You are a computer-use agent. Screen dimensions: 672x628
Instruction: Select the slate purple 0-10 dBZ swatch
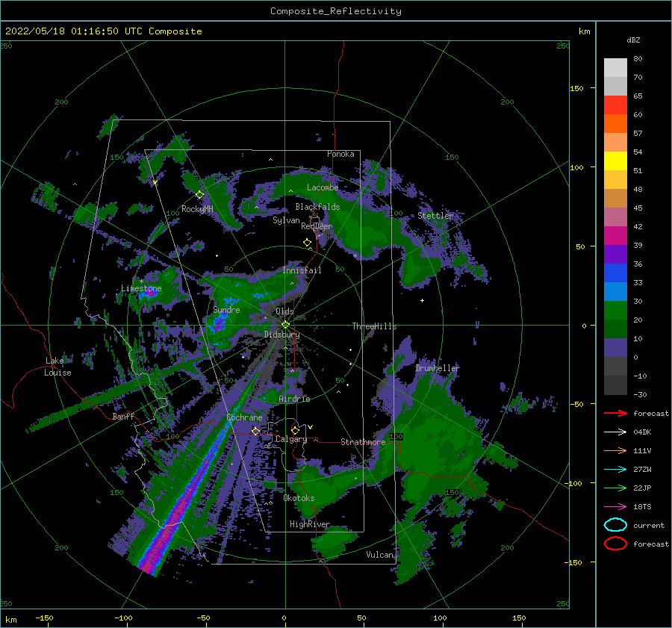click(x=615, y=348)
